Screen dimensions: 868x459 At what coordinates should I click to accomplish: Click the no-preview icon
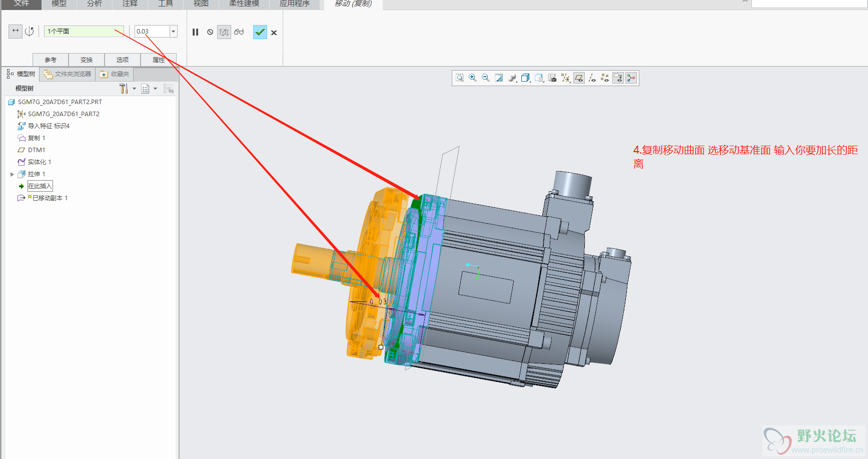pyautogui.click(x=210, y=32)
